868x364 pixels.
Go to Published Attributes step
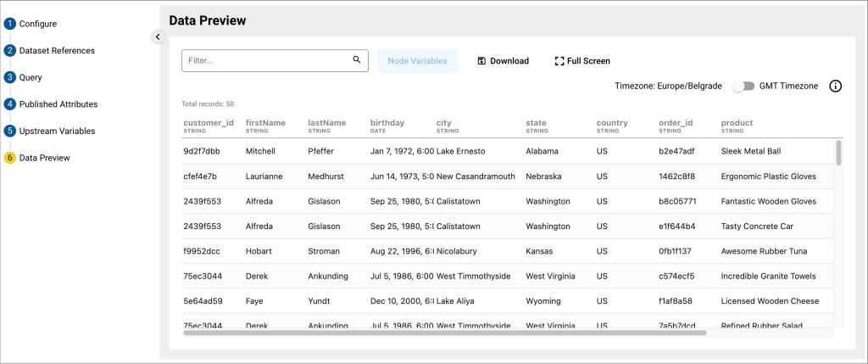click(x=58, y=104)
